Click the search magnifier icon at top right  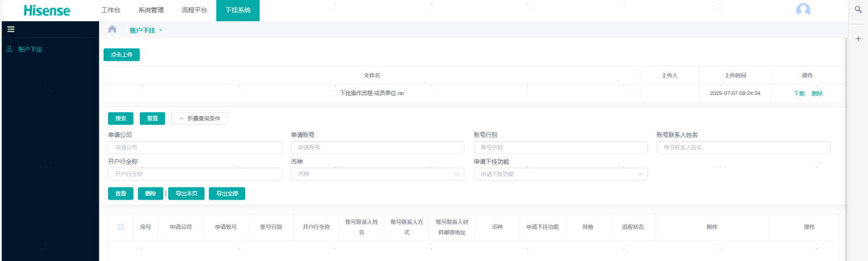point(858,9)
